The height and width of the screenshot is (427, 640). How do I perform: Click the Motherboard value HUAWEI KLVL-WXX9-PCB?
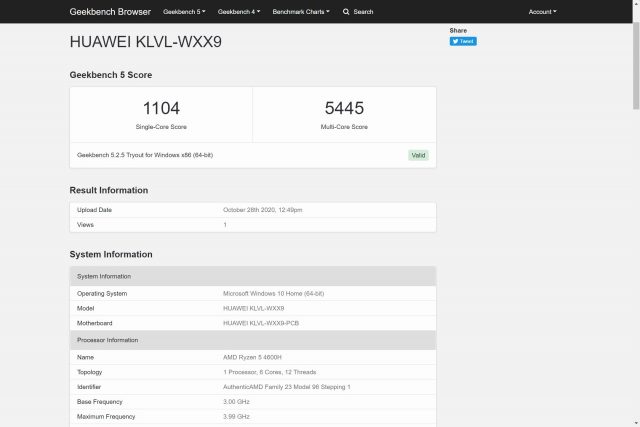261,323
